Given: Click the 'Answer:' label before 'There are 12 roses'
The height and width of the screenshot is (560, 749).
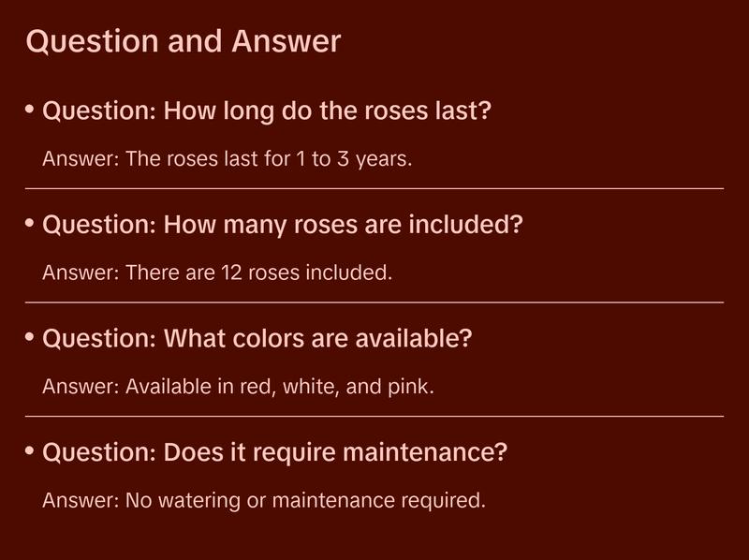Looking at the screenshot, I should [81, 273].
